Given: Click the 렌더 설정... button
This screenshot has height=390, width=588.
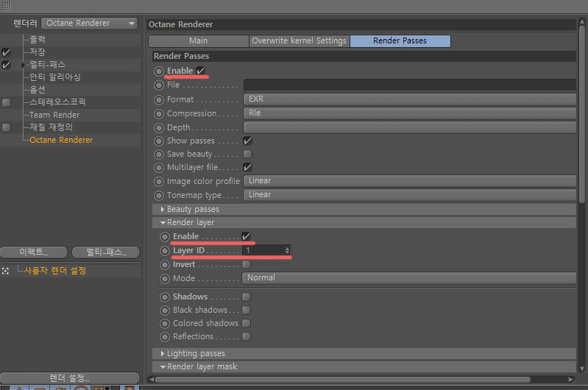Looking at the screenshot, I should (70, 378).
